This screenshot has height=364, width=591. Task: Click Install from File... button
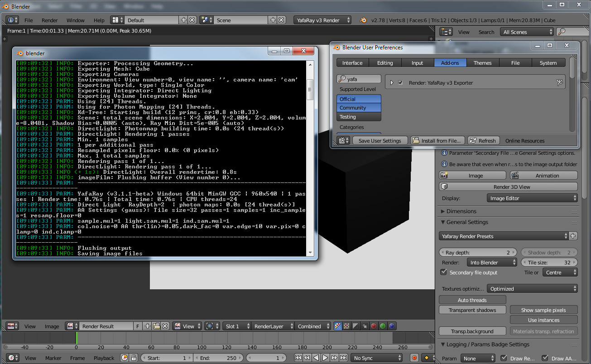tap(437, 140)
